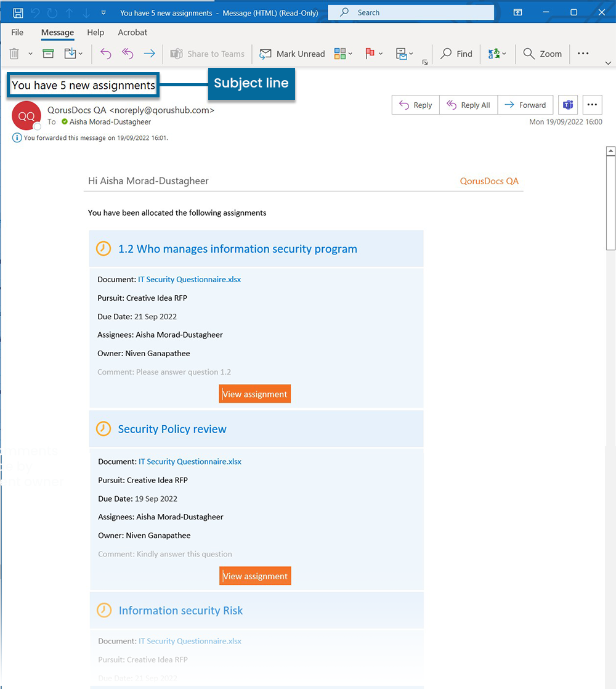
Task: Open IT Security Questionnaire.xlsx in first assignment
Action: pyautogui.click(x=189, y=279)
